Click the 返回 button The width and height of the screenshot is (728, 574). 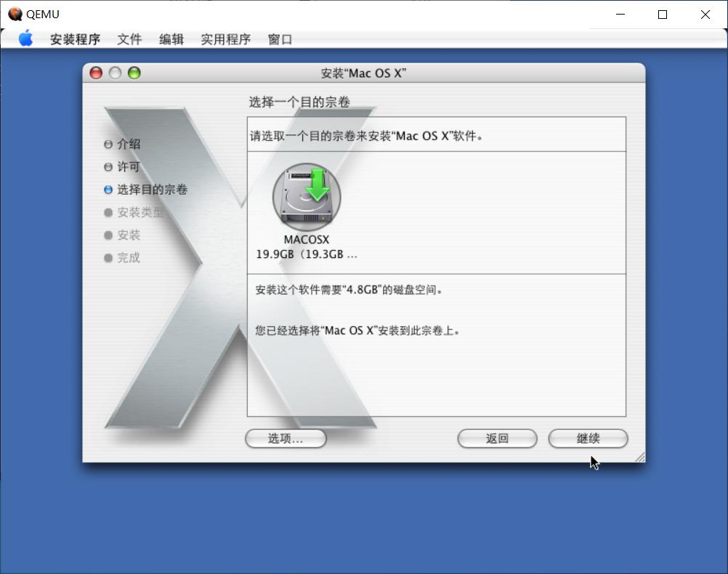497,438
